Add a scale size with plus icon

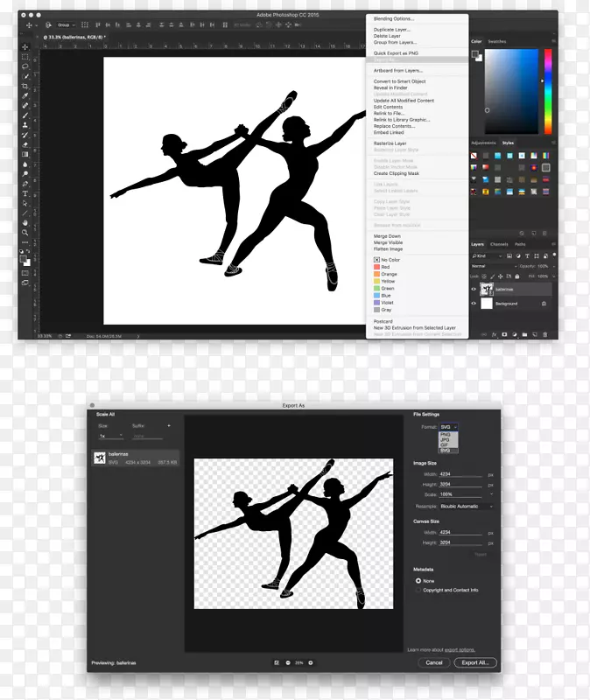pyautogui.click(x=169, y=426)
